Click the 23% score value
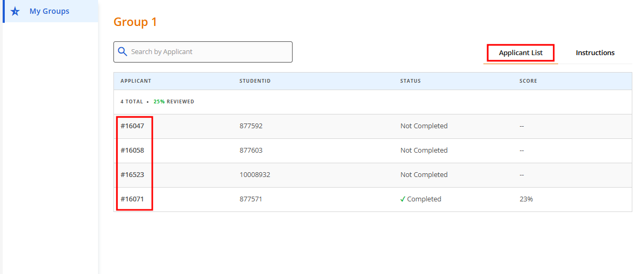This screenshot has width=644, height=274. pos(526,199)
